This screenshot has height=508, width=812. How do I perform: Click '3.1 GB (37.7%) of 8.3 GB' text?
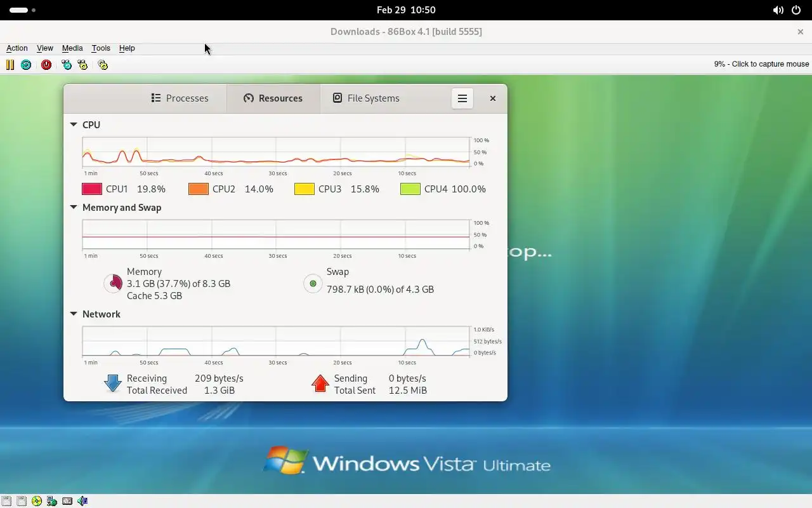coord(178,284)
